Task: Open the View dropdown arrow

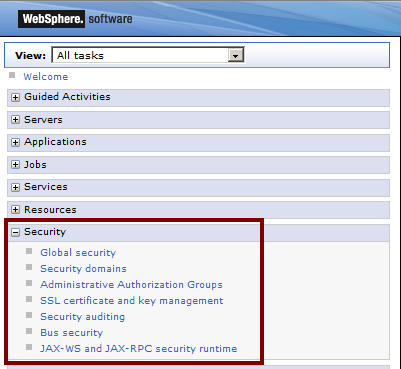Action: point(236,55)
